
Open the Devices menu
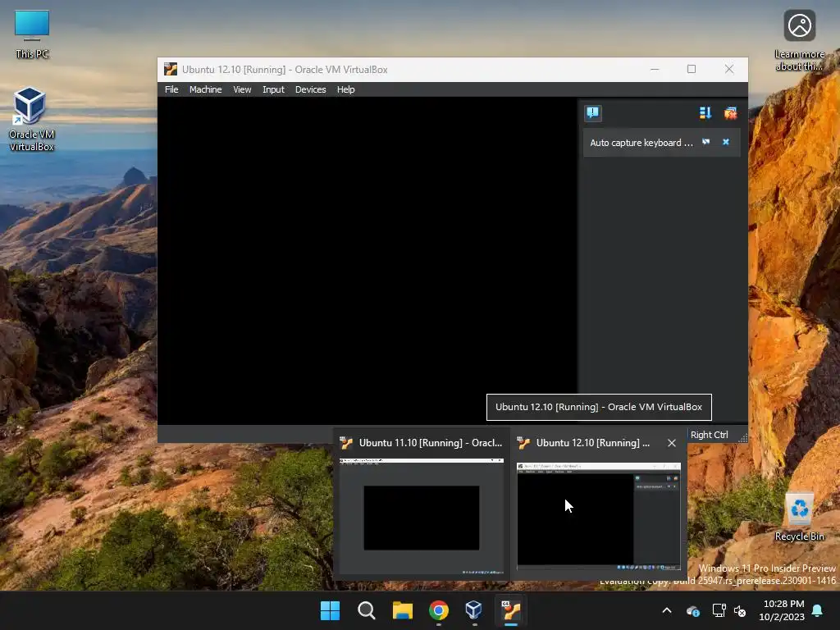pos(310,89)
